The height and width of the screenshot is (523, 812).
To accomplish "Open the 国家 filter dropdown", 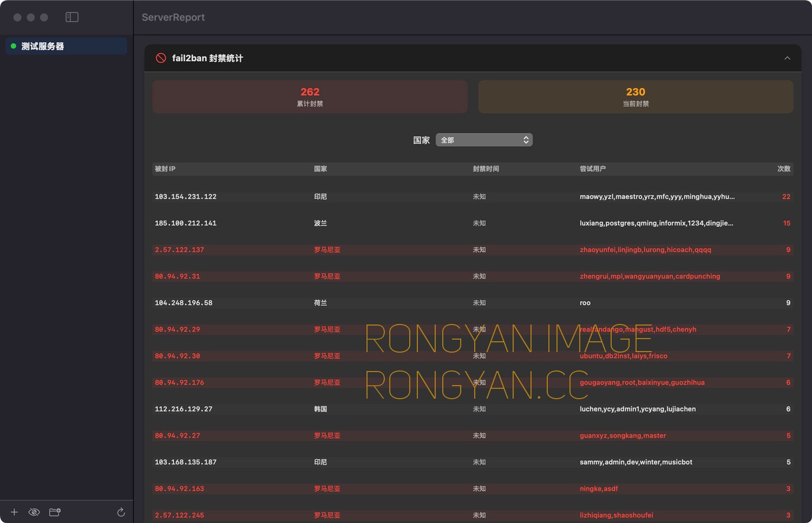I will tap(484, 140).
